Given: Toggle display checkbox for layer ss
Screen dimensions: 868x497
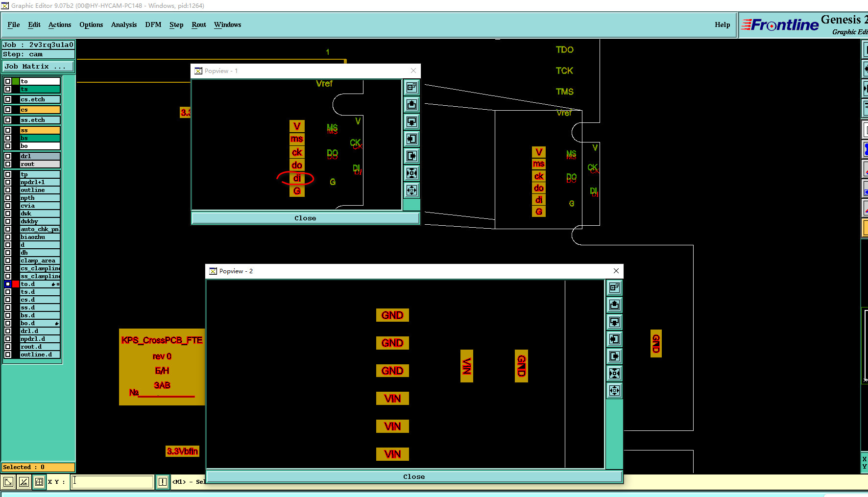Looking at the screenshot, I should pos(8,130).
